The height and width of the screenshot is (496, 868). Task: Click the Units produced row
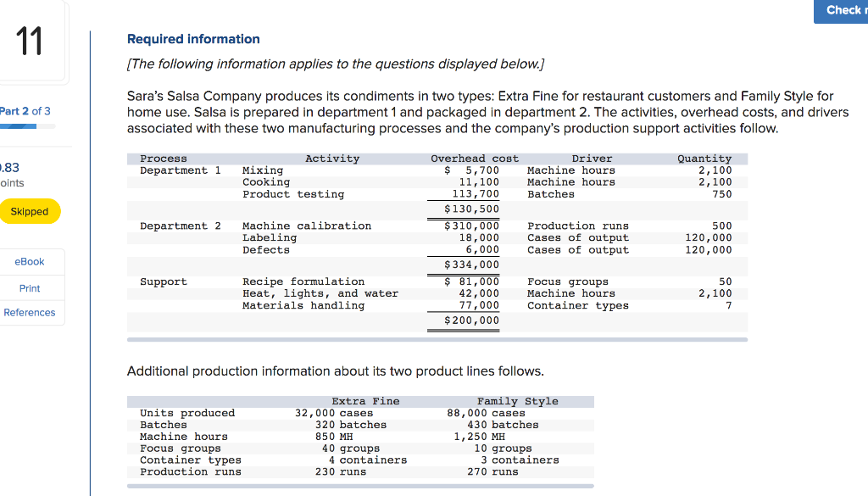coord(187,413)
